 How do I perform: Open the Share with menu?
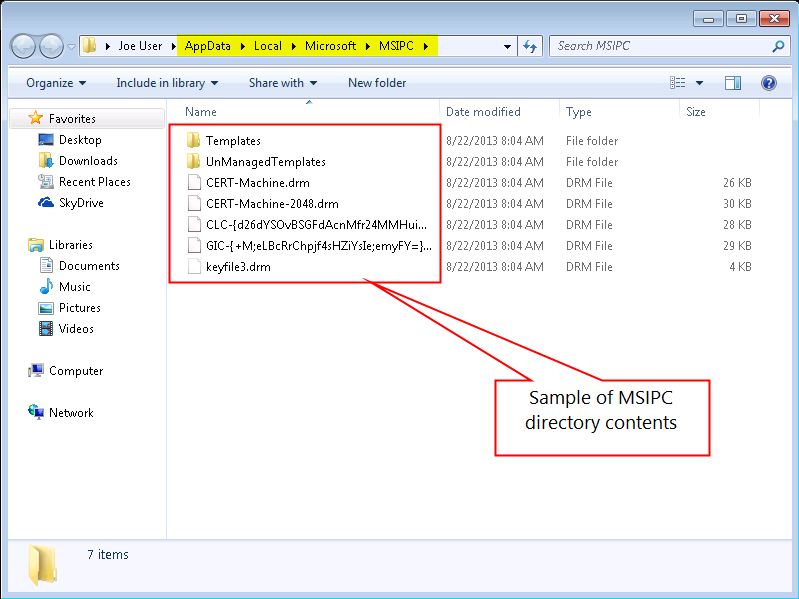pos(283,83)
